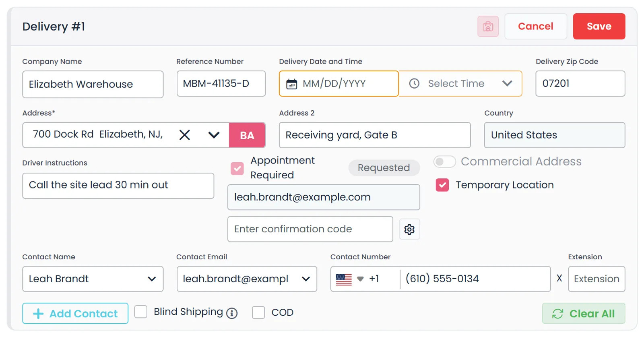644x337 pixels.
Task: Edit the Address 2 field
Action: 375,135
